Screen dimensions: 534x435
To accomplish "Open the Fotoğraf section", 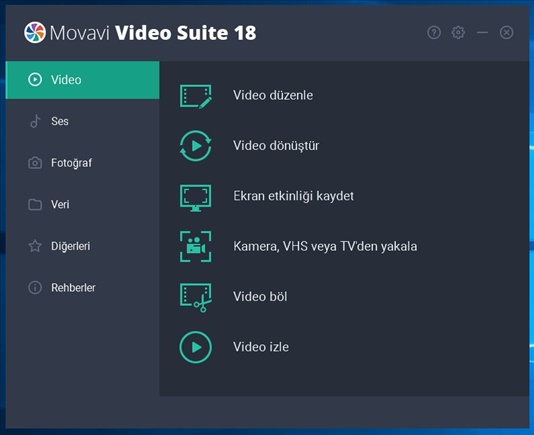I will point(82,163).
